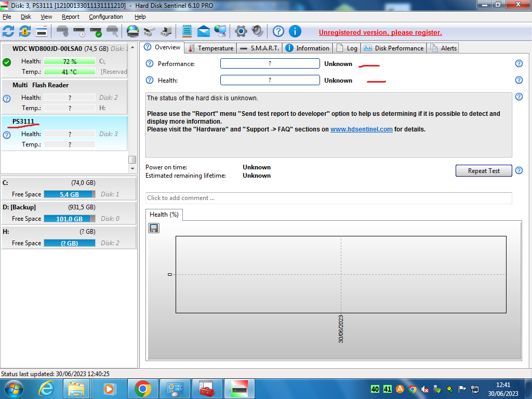Switch to the Alerts tab

(x=443, y=48)
